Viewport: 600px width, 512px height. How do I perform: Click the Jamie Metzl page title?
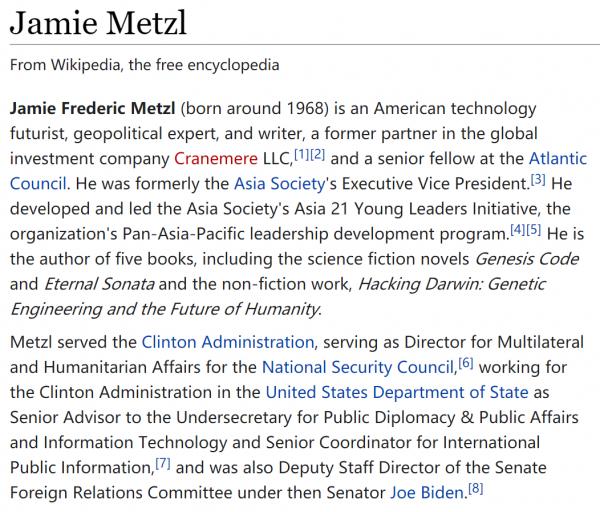(x=99, y=24)
